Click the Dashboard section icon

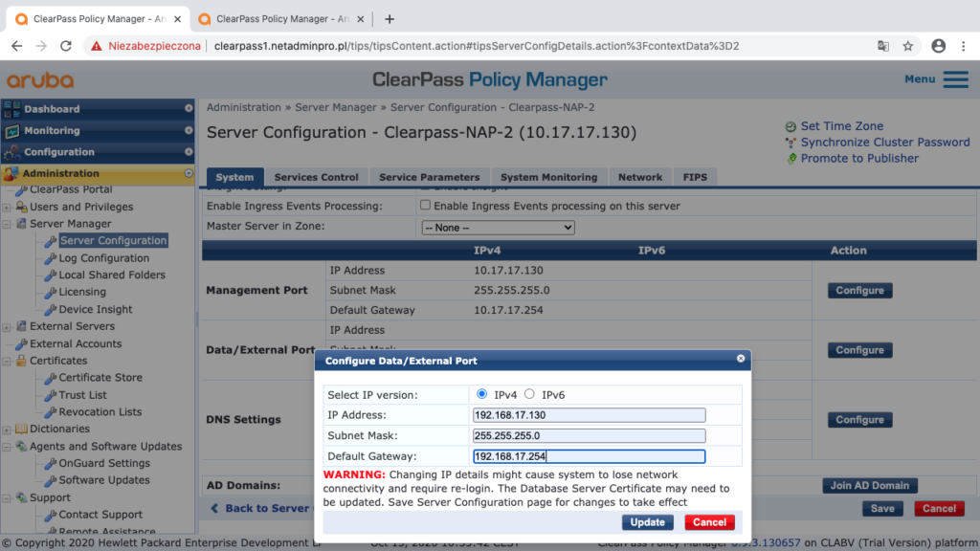click(x=11, y=109)
